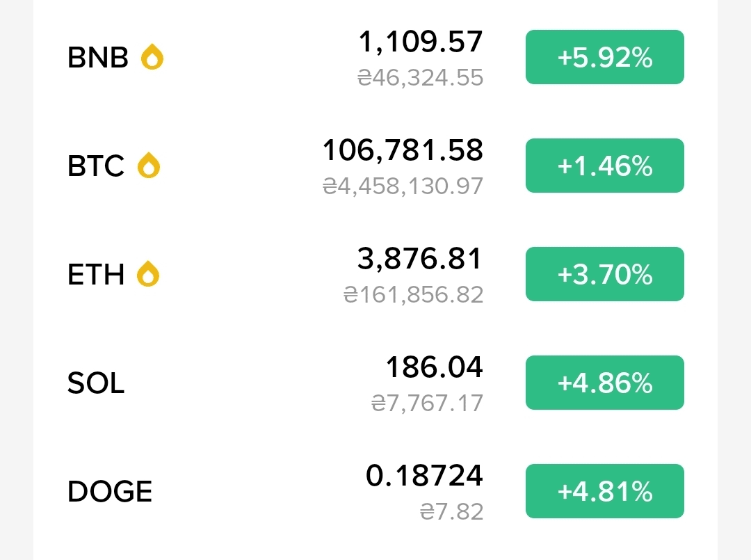Click the +5.92% change badge for BNB
Viewport: 751px width, 560px height.
coord(604,57)
